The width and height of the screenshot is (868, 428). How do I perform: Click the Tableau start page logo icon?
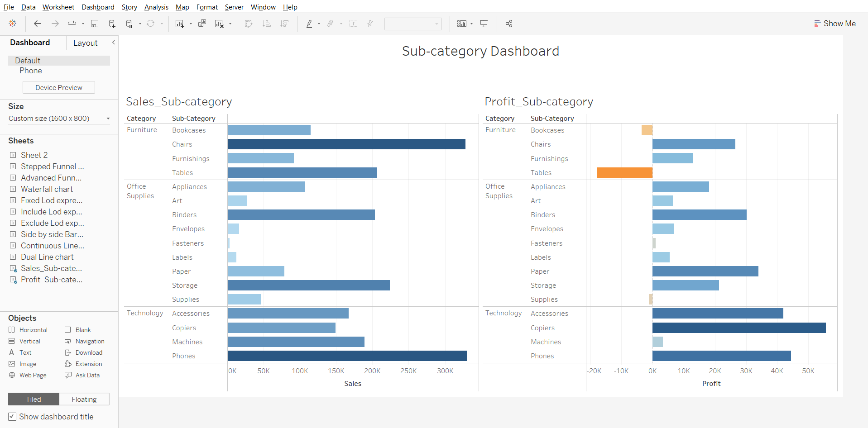coord(13,24)
